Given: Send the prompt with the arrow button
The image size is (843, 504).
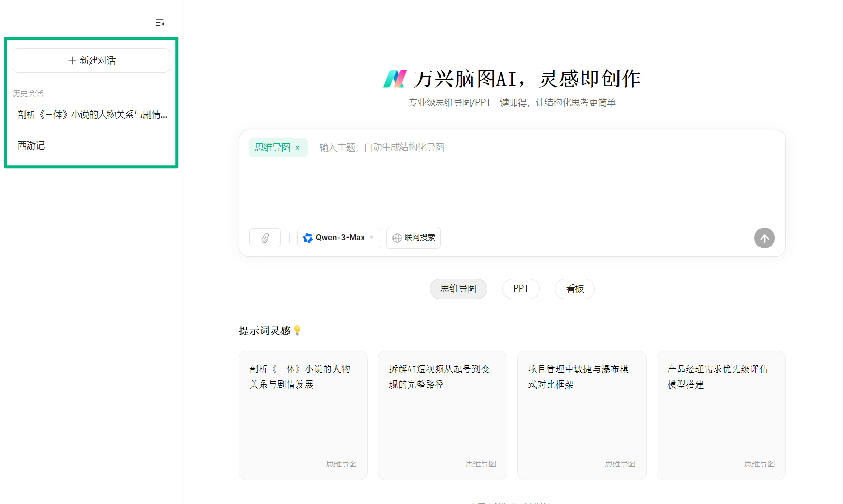Looking at the screenshot, I should click(764, 238).
